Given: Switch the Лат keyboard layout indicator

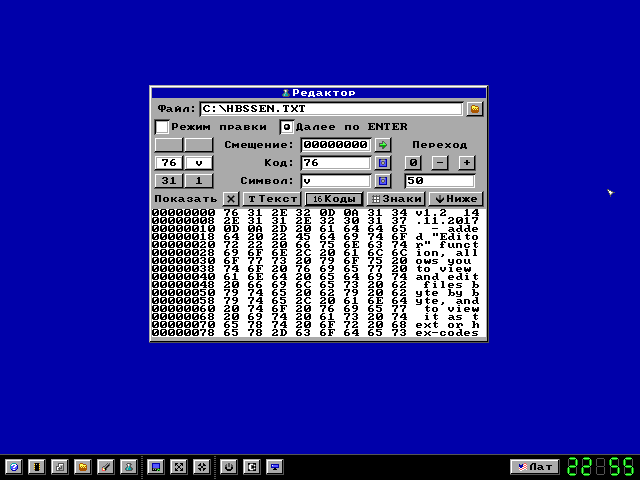Looking at the screenshot, I should click(534, 466).
